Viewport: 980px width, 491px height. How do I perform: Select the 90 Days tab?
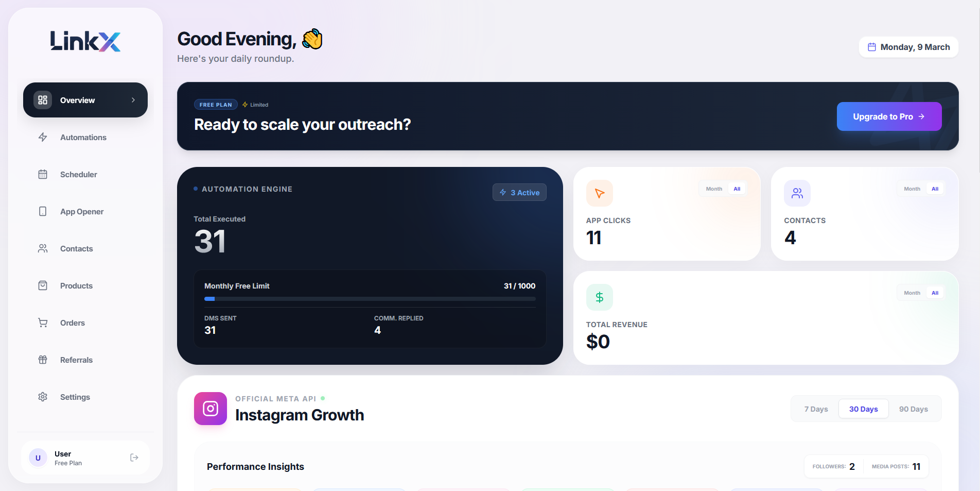914,409
